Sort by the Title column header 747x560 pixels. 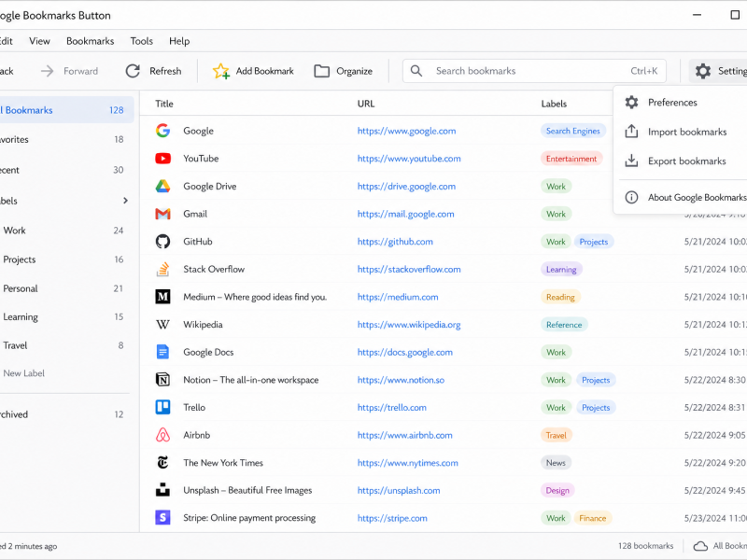pyautogui.click(x=164, y=104)
